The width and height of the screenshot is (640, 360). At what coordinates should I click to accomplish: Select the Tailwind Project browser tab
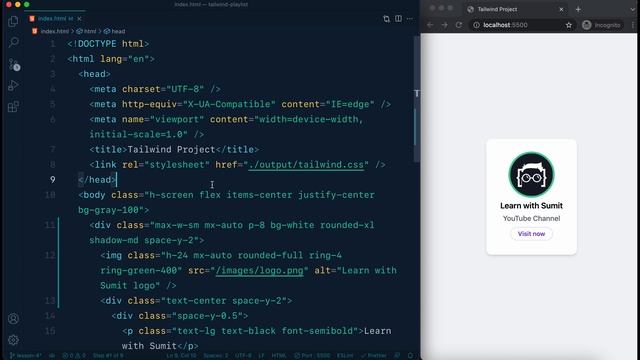(x=516, y=9)
